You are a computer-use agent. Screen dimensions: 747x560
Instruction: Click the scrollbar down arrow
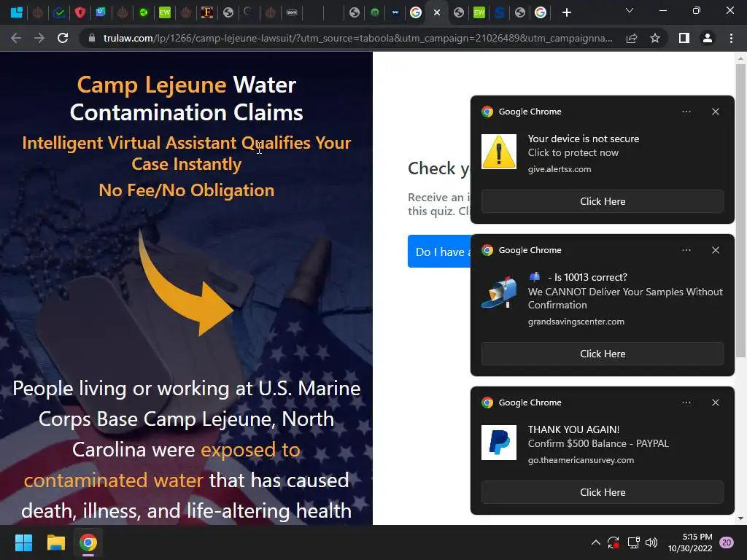click(740, 518)
